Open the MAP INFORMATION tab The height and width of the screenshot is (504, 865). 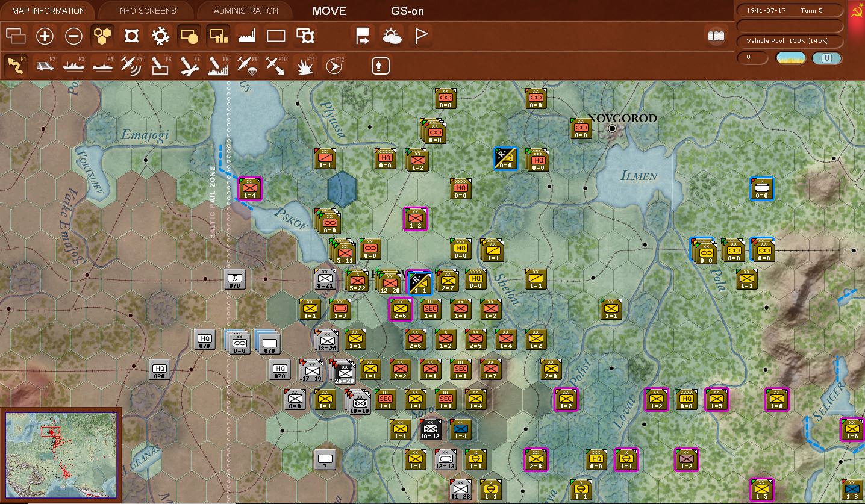pos(48,11)
